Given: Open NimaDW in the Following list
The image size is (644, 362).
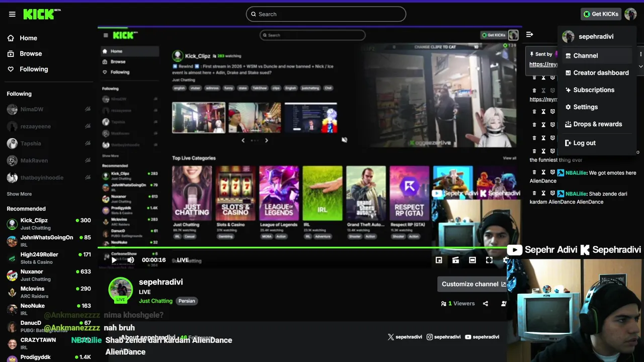Looking at the screenshot, I should click(48, 109).
